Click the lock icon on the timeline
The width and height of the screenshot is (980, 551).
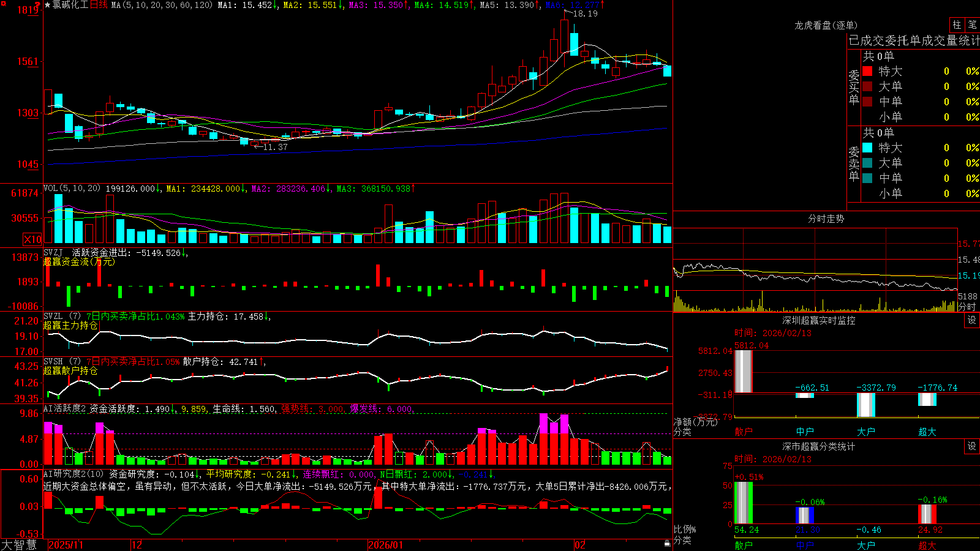point(667,544)
